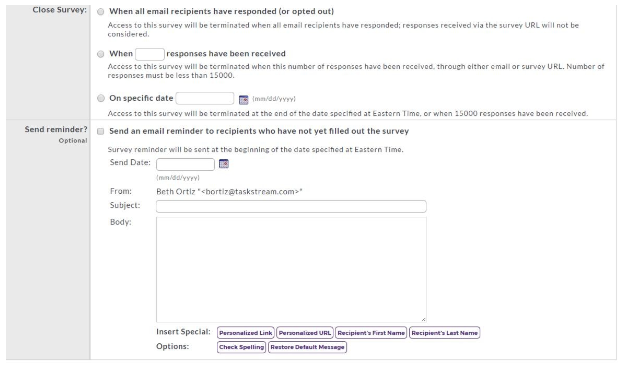This screenshot has width=624, height=367.
Task: Click into the Subject text field
Action: click(291, 206)
